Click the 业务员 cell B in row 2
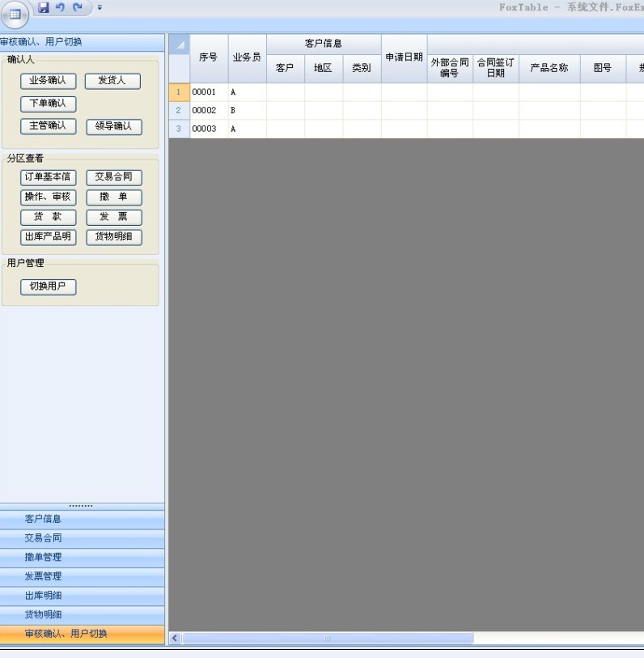The height and width of the screenshot is (658, 644). 247,110
